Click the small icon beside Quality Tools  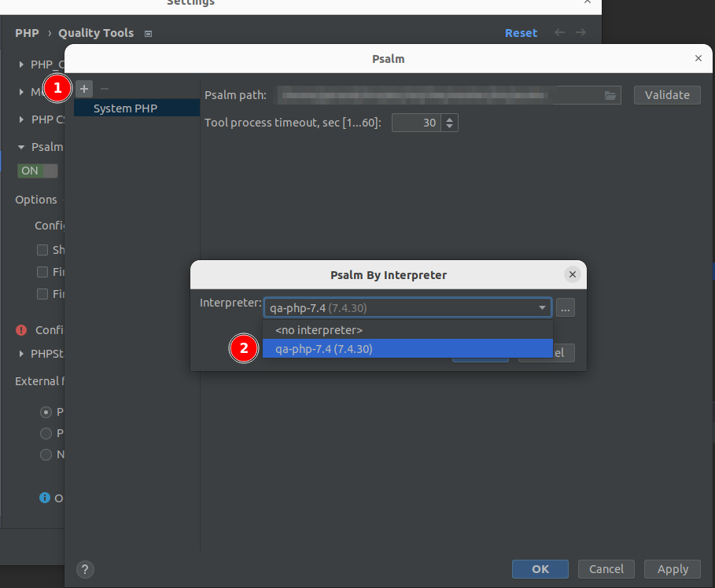pos(148,33)
